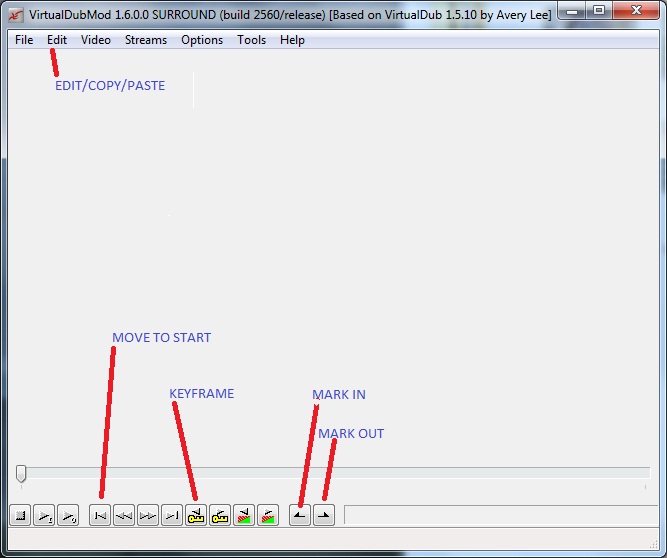Set the Mark Out selection end

pos(324,515)
